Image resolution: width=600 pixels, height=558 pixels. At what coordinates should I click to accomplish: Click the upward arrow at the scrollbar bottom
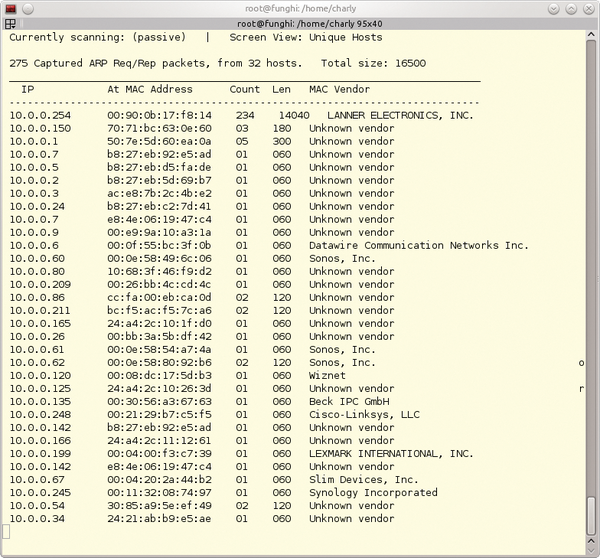(x=591, y=541)
